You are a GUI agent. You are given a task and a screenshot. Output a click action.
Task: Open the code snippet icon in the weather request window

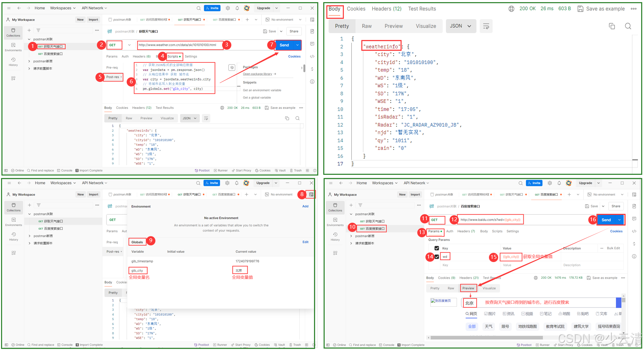[x=312, y=56]
